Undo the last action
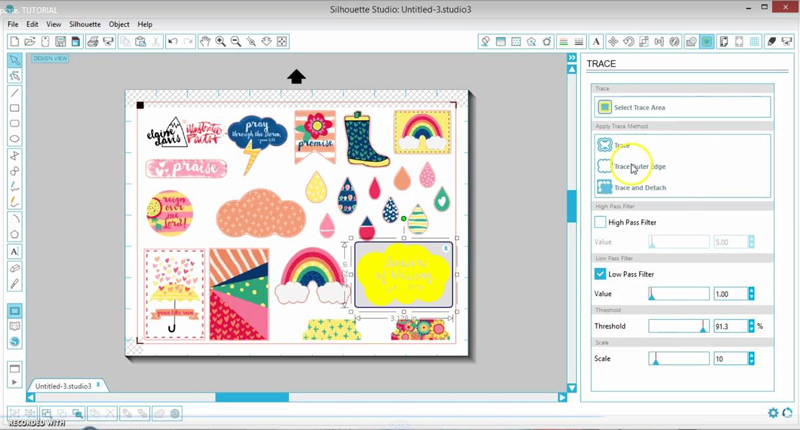Image resolution: width=800 pixels, height=430 pixels. [173, 41]
